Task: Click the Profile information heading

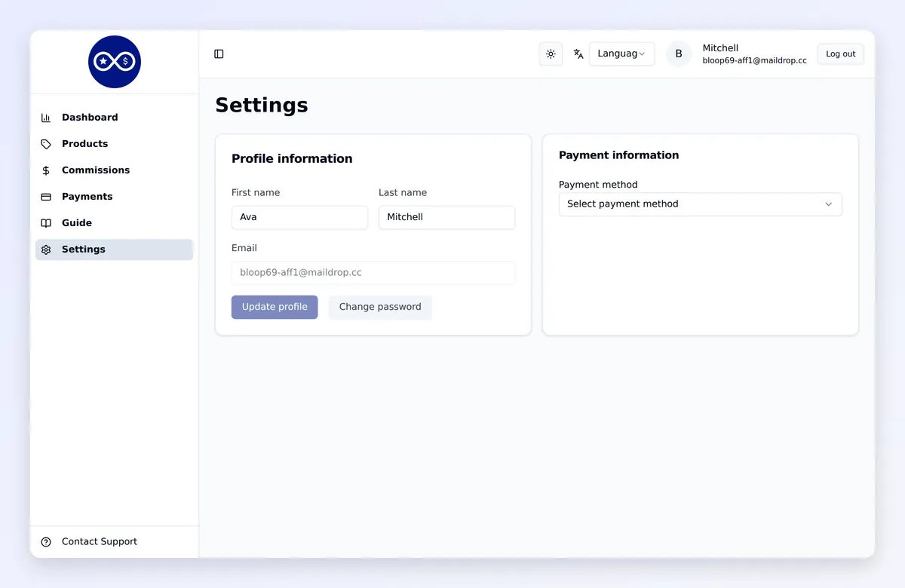Action: point(292,158)
